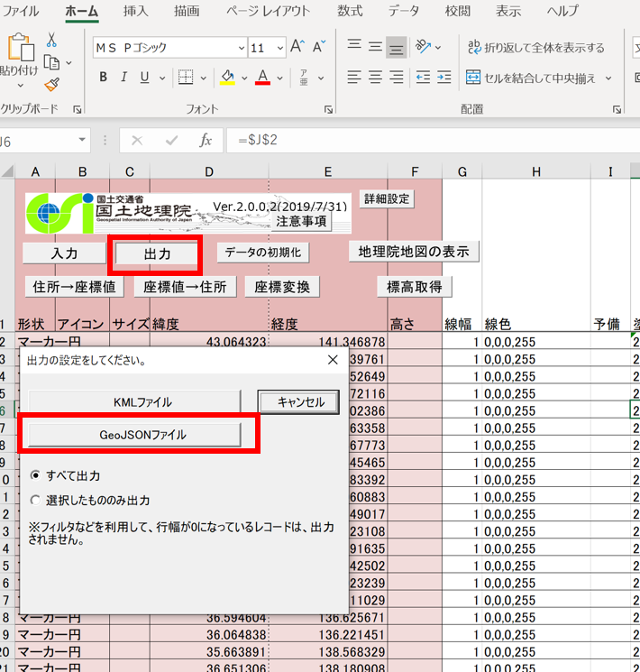Screen dimensions: 640x672
Task: Expand the paste options arrow
Action: click(20, 86)
